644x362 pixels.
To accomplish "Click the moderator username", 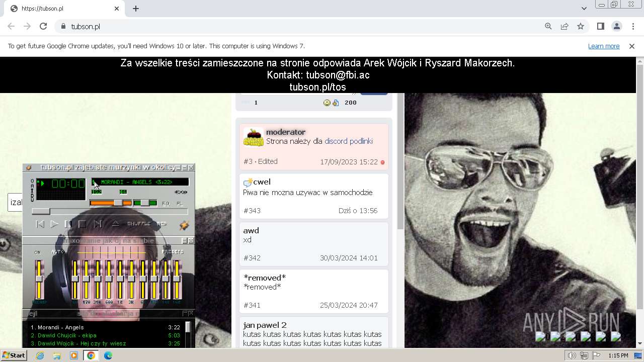I will [x=286, y=132].
